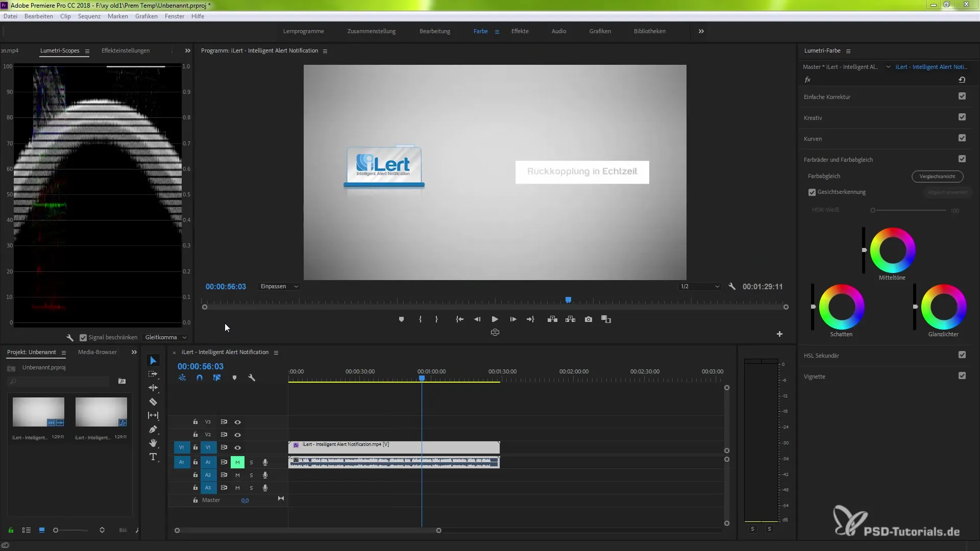Show hidden project panel tabs chevron
The width and height of the screenshot is (980, 551).
[x=134, y=352]
